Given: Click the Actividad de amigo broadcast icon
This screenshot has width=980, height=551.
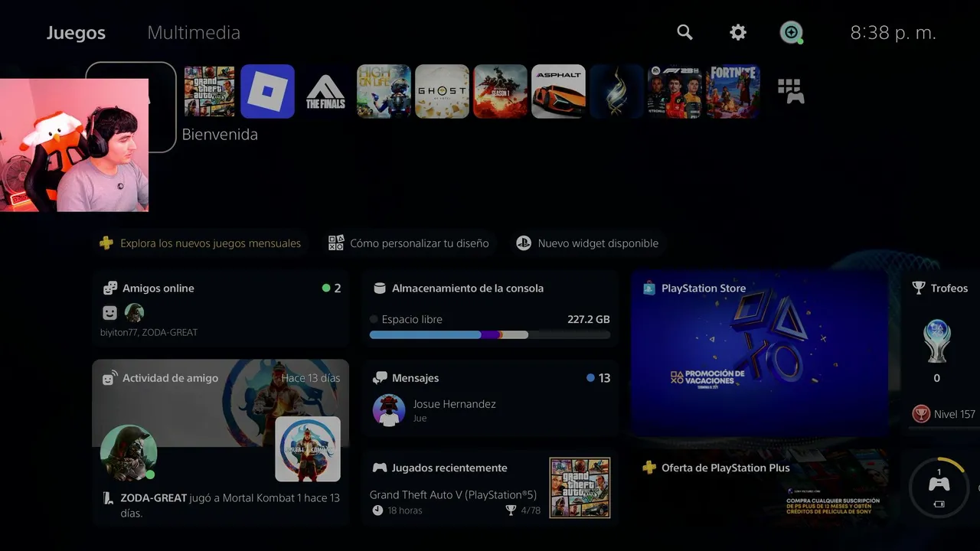Looking at the screenshot, I should tap(110, 377).
